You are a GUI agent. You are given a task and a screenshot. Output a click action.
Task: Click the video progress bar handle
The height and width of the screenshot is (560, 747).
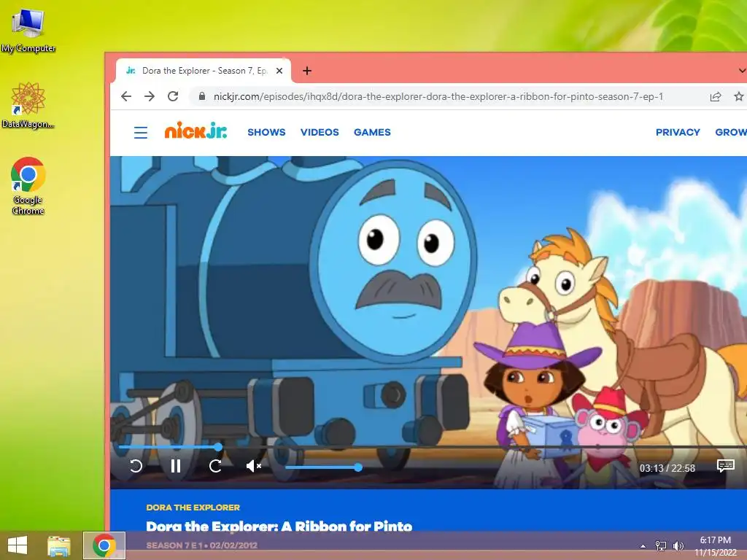coord(218,447)
